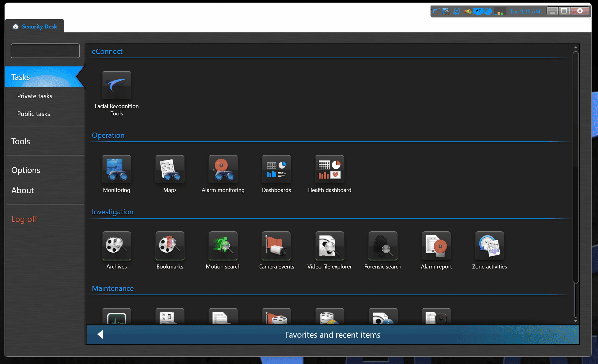The height and width of the screenshot is (364, 598).
Task: Open the Maps task
Action: point(170,169)
